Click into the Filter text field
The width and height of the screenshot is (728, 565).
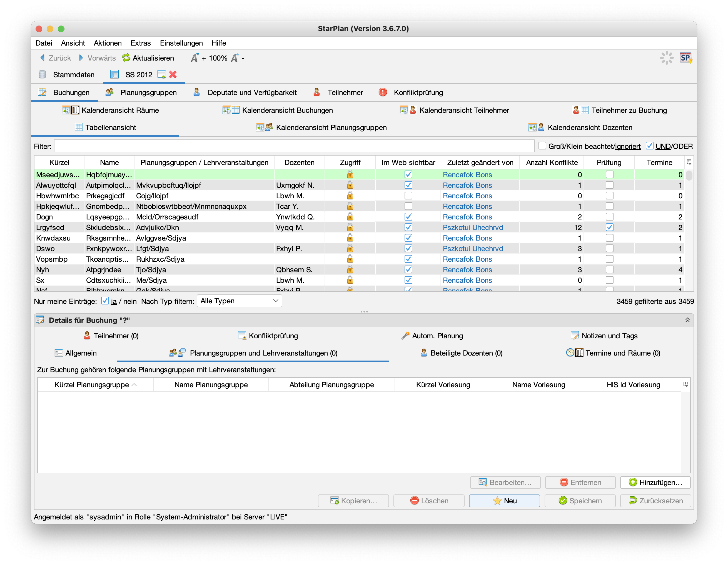[x=293, y=146]
